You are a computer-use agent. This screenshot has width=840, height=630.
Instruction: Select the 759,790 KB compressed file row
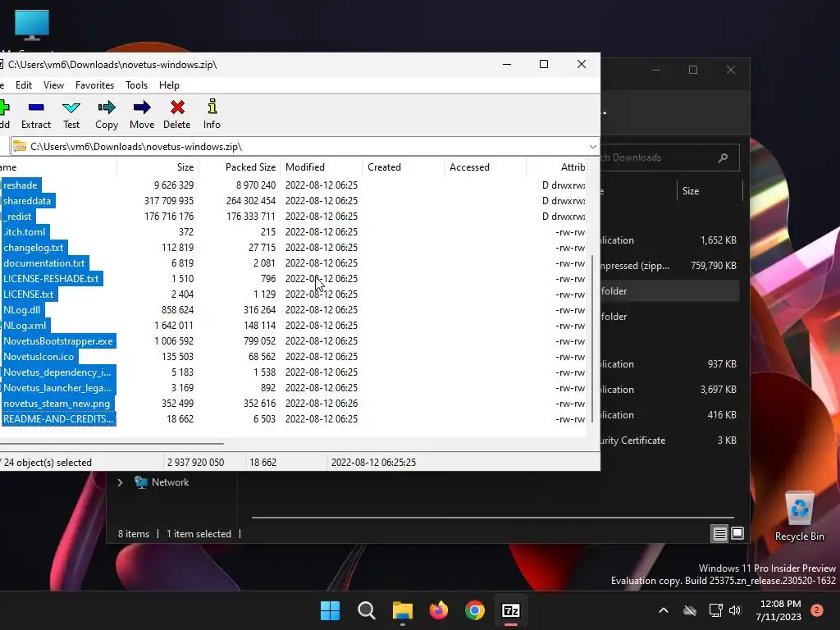(669, 266)
